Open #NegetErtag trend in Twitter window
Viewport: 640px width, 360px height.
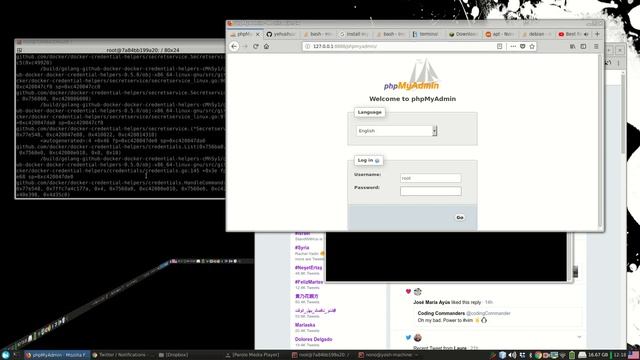309,268
